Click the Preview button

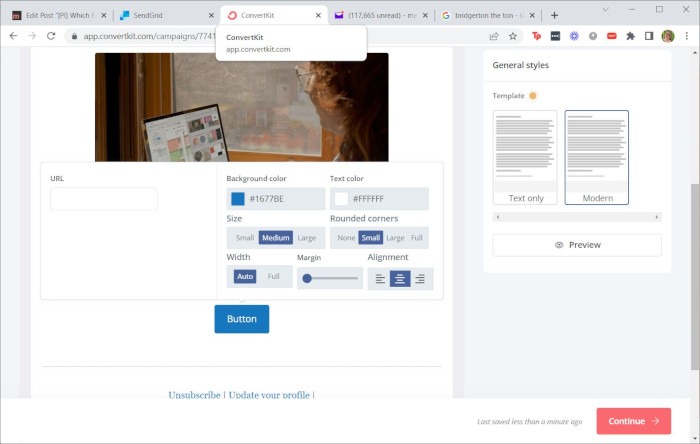(x=577, y=245)
